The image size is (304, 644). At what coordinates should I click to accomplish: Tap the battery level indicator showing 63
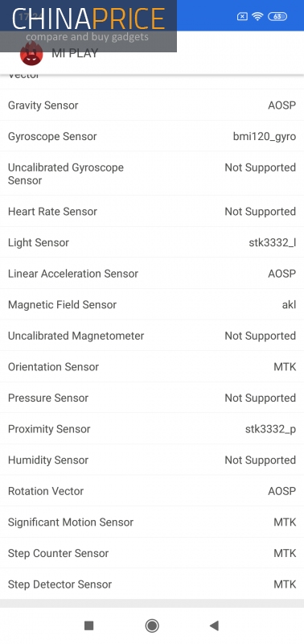click(277, 16)
